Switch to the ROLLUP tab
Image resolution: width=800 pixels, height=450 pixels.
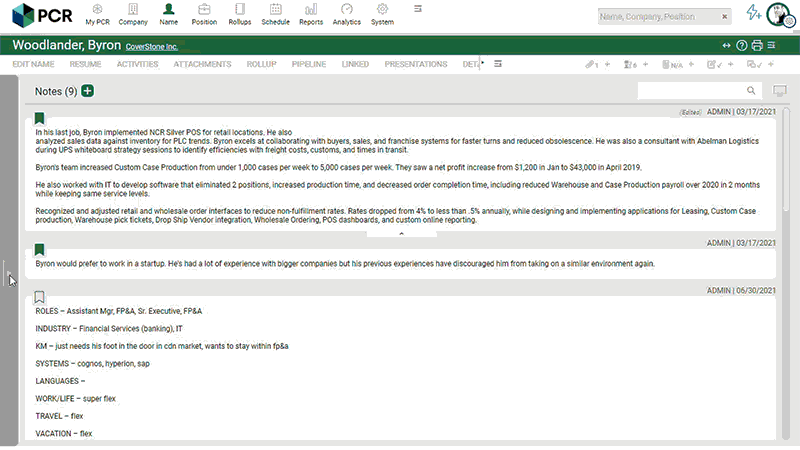tap(262, 64)
